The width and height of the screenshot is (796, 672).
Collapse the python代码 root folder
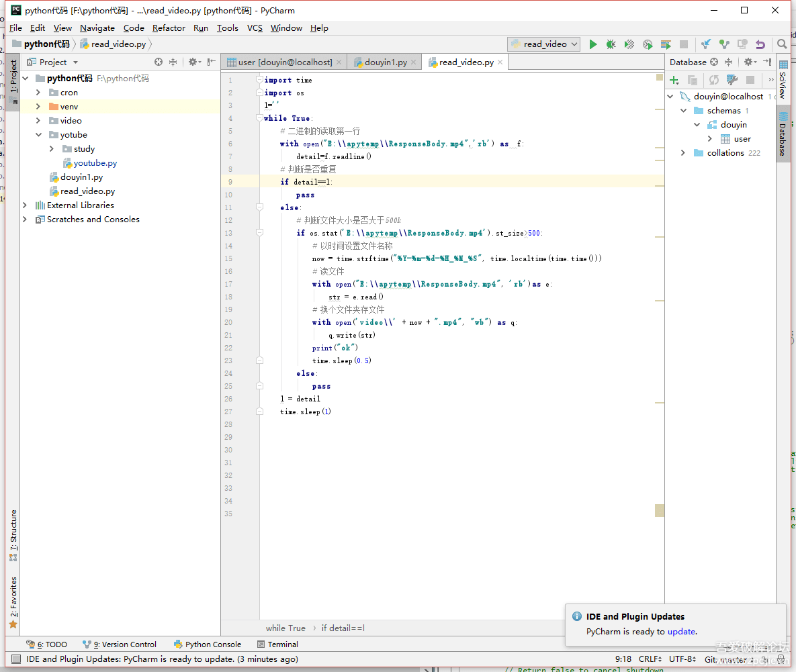pos(26,78)
